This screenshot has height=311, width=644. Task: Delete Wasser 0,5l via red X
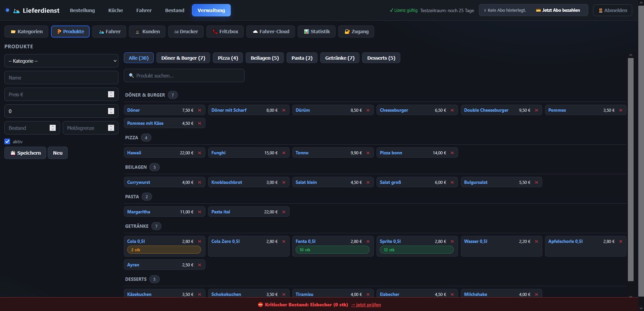coord(536,242)
